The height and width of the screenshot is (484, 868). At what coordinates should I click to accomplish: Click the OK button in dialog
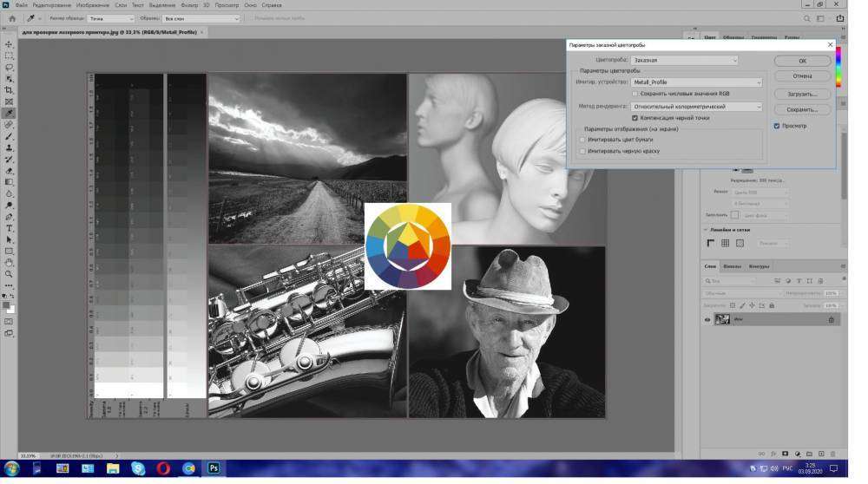(802, 61)
